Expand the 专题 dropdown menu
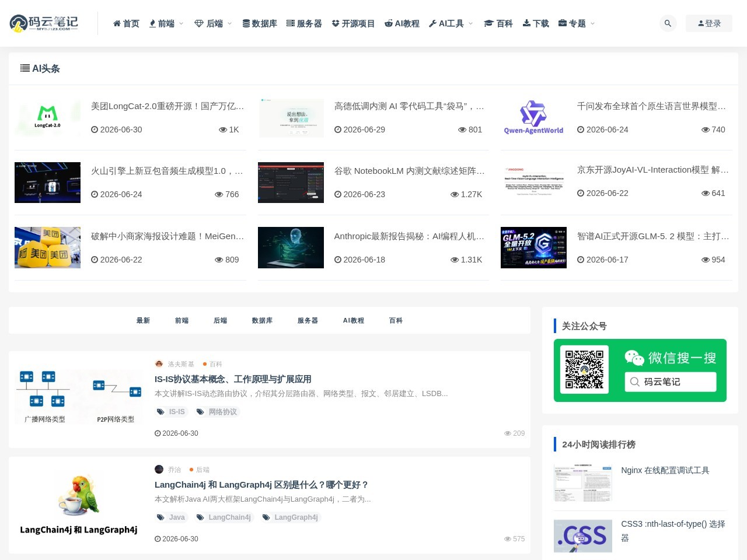Screen dimensions: 747x560 point(577,23)
